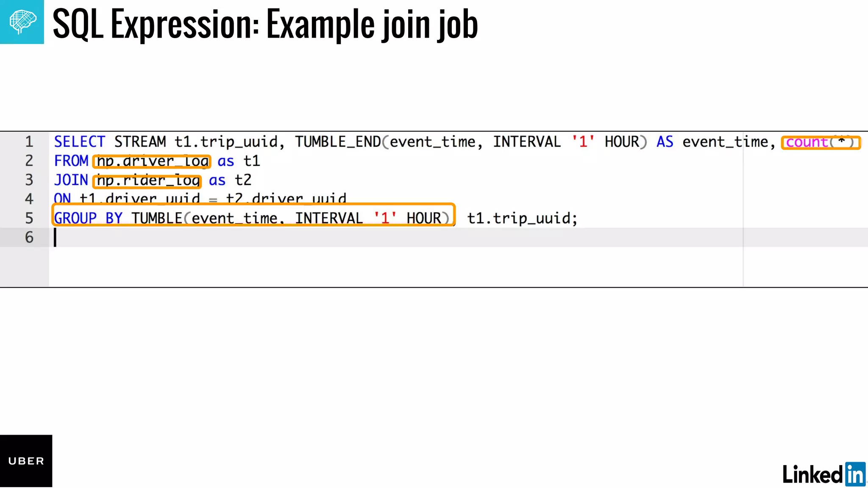The image size is (868, 488).
Task: Click line number 4 in the gutter
Action: 29,199
